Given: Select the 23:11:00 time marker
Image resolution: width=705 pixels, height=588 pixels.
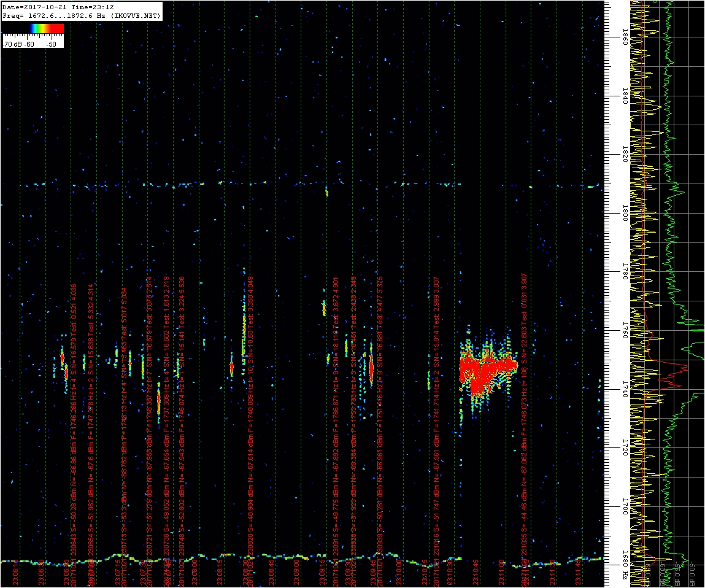Looking at the screenshot, I should tap(501, 572).
